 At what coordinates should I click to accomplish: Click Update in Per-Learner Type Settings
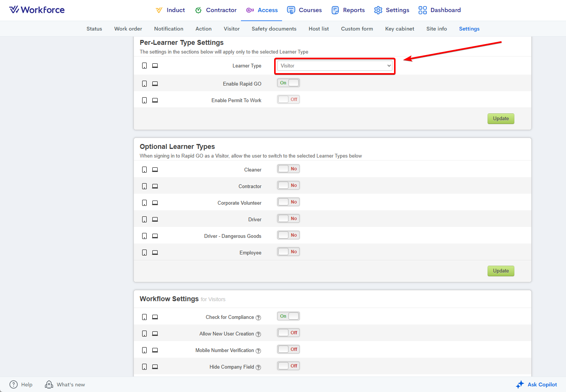500,119
